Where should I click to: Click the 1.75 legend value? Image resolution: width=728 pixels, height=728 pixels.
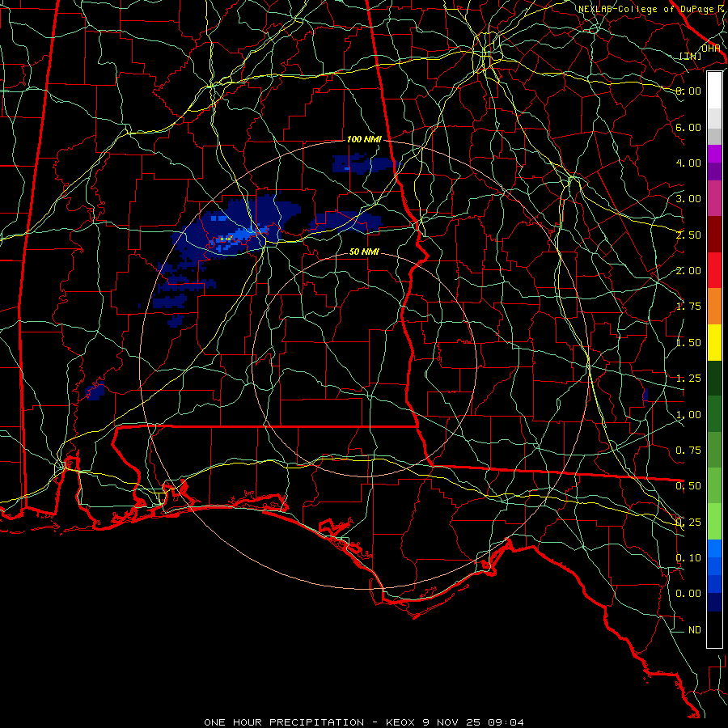(688, 307)
